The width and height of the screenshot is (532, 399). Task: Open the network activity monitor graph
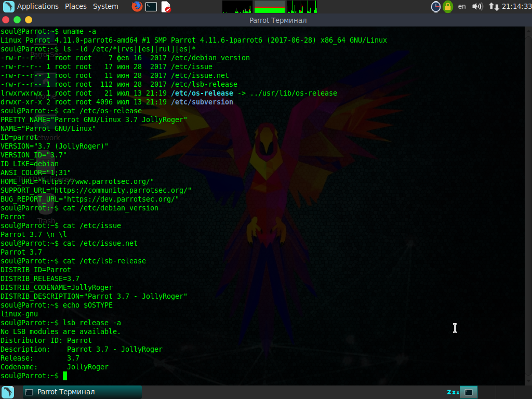(302, 7)
